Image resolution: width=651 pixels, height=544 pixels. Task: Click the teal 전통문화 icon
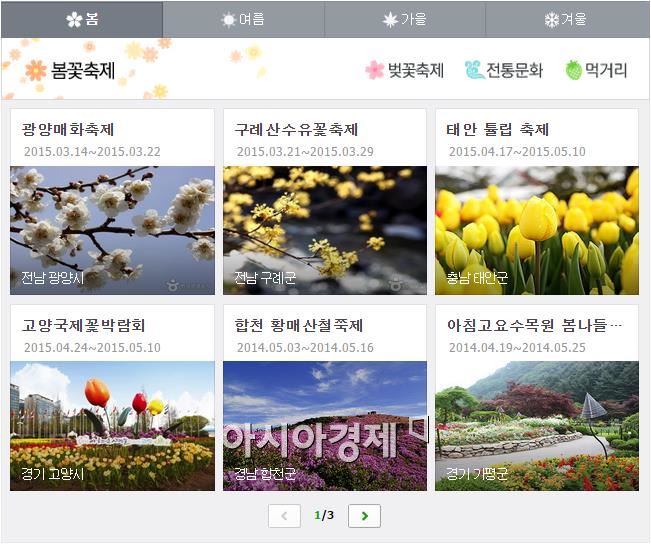475,70
